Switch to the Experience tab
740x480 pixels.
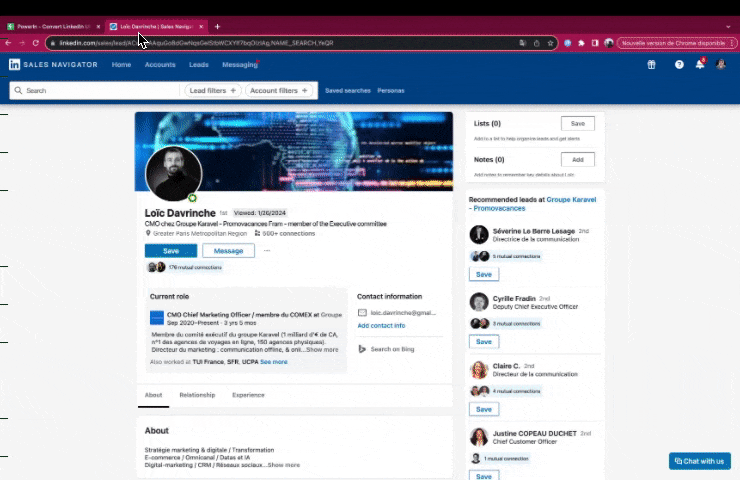point(248,395)
